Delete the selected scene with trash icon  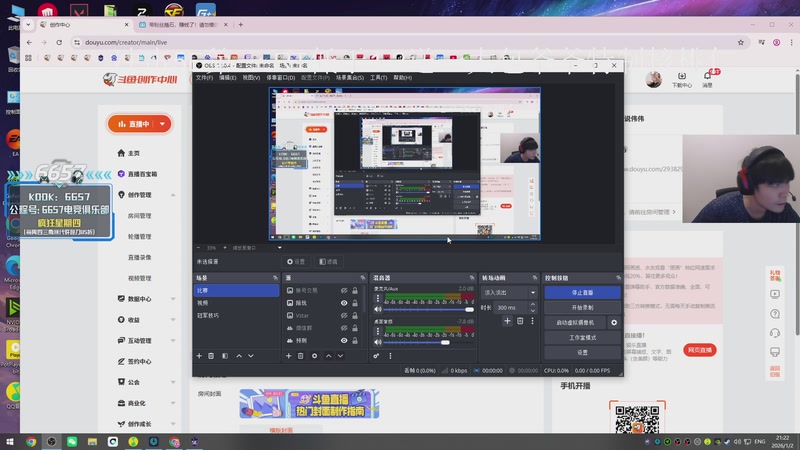click(211, 356)
